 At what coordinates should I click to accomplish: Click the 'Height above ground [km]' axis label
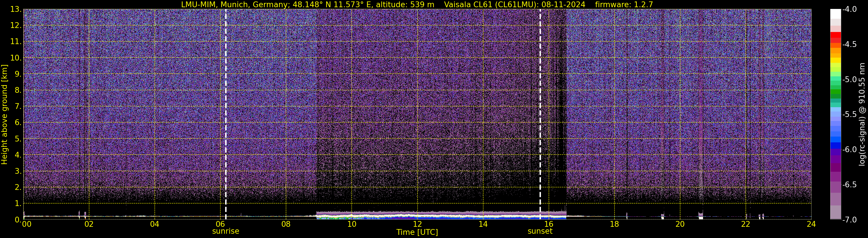pyautogui.click(x=4, y=115)
